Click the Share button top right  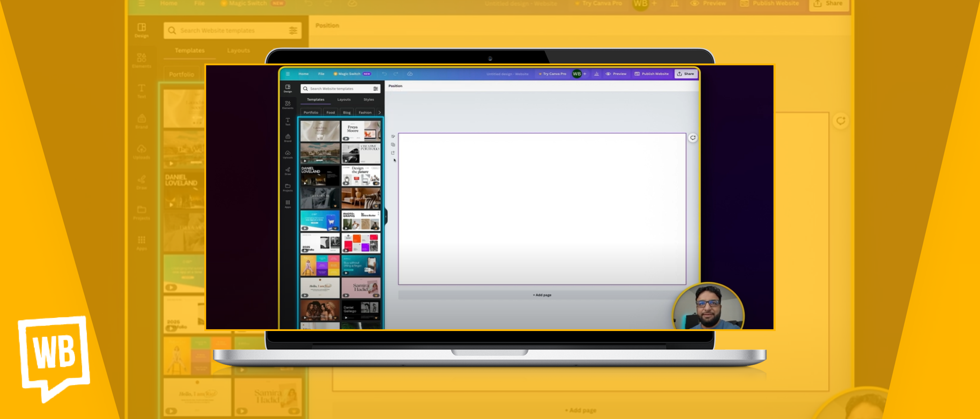tap(686, 74)
